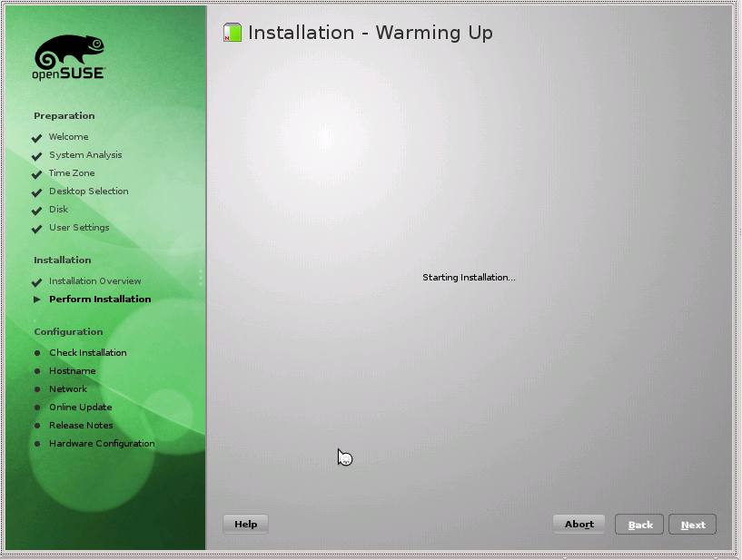
Task: Select the Disk step in sidebar
Action: [58, 210]
